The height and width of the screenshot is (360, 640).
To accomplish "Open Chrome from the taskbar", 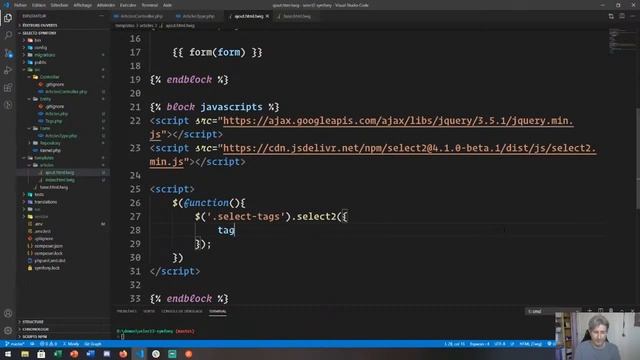I will [x=156, y=354].
